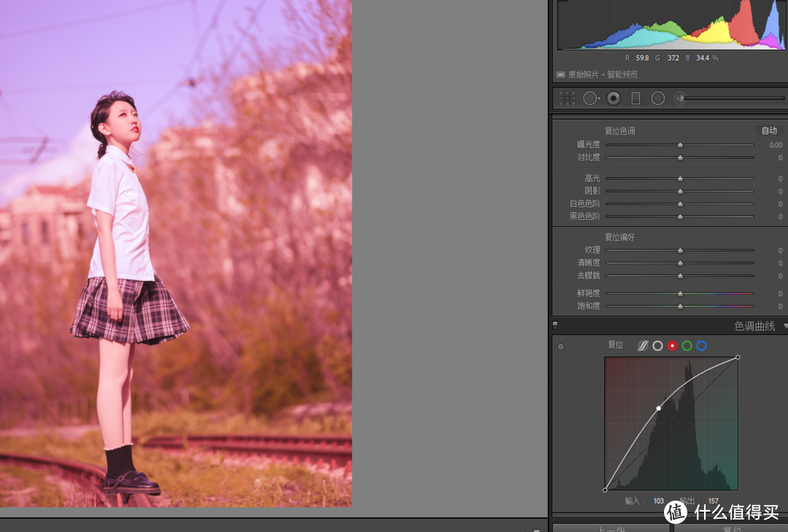The image size is (788, 532).
Task: Click the 高光 highlights slider handle
Action: click(680, 179)
